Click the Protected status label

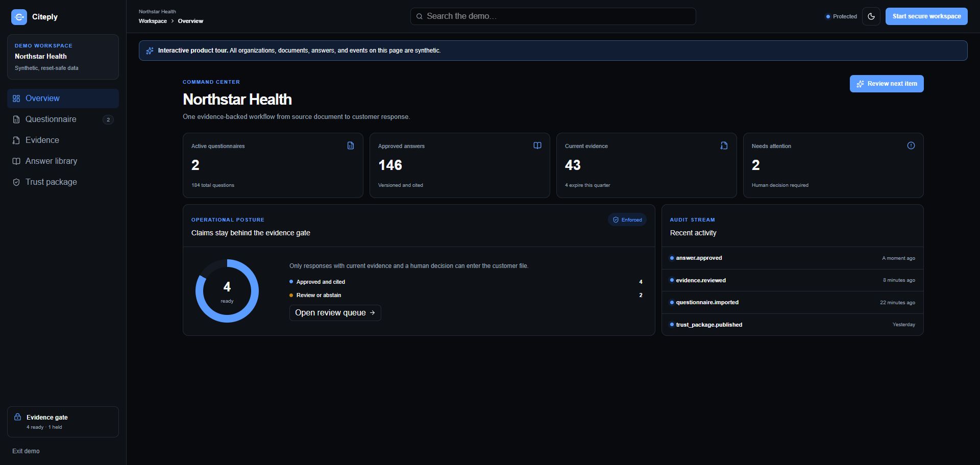pos(845,17)
